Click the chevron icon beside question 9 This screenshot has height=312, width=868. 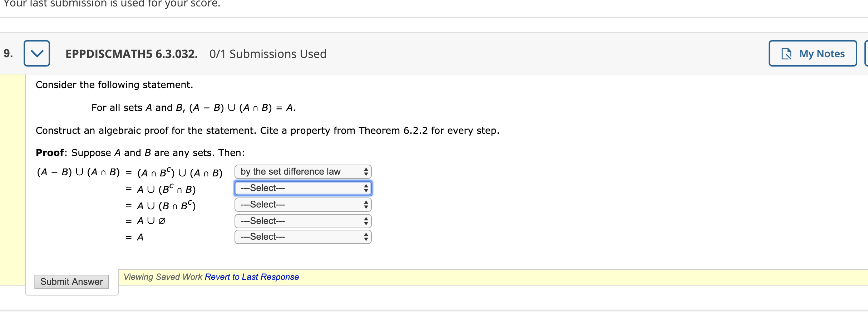pyautogui.click(x=36, y=53)
